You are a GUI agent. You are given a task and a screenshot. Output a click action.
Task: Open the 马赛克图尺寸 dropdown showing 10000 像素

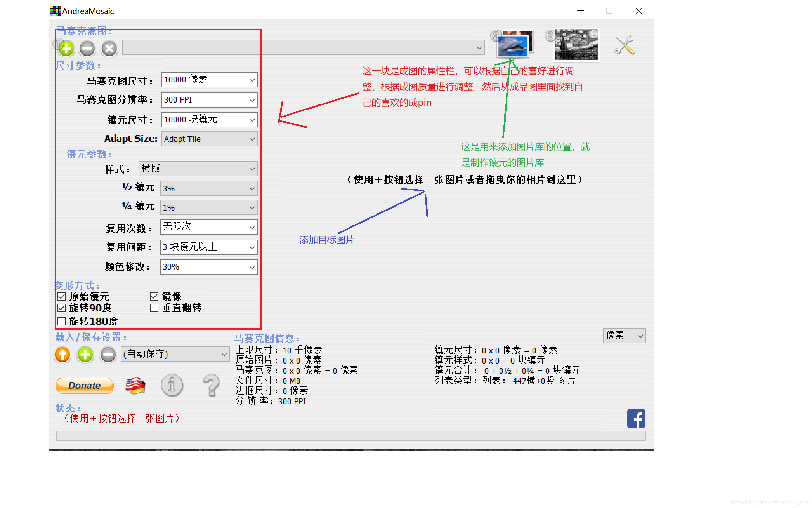[x=209, y=80]
